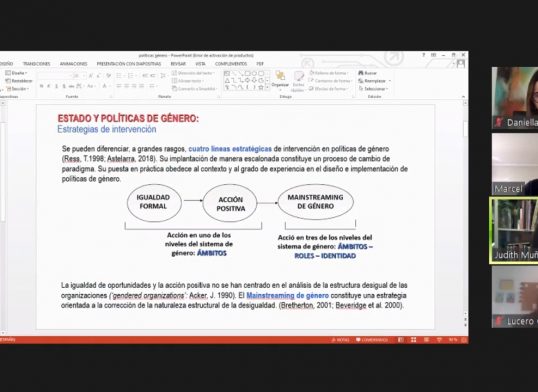Open Estilos rápidos shape styles
Screen dimensions: 538x392
[298, 82]
